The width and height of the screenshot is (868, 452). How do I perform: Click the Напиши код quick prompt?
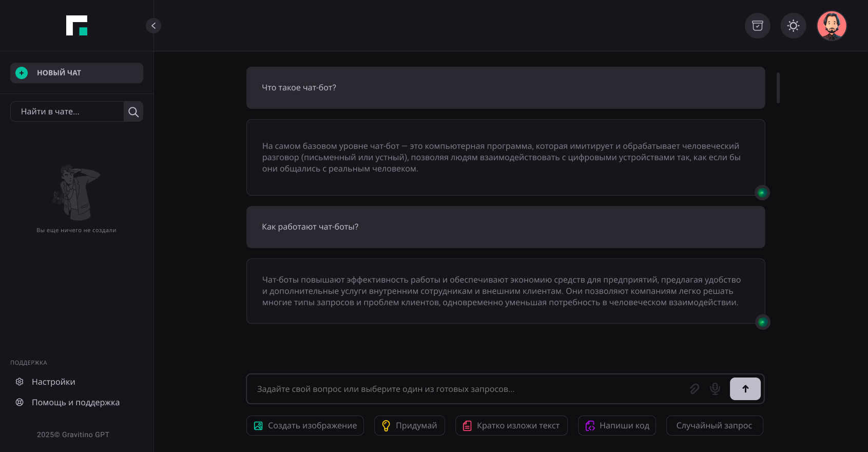click(617, 426)
